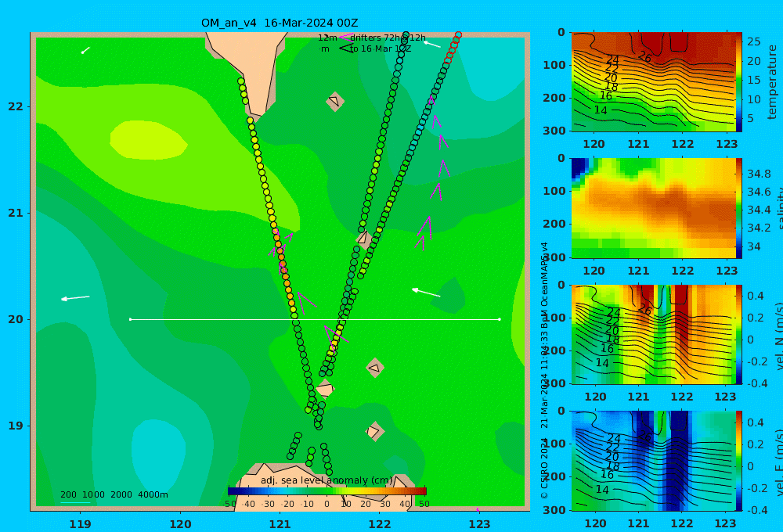Click the "300" depth tick of temperature panel
The width and height of the screenshot is (783, 532).
click(x=554, y=131)
